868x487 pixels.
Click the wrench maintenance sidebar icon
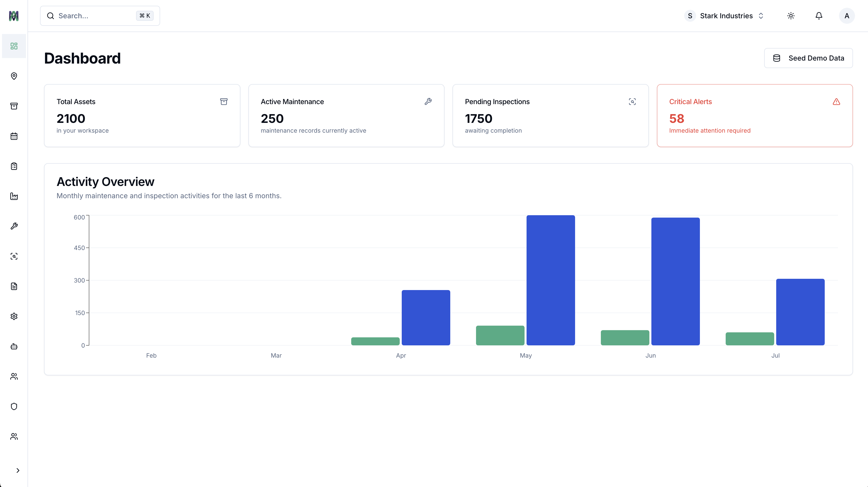click(x=14, y=226)
